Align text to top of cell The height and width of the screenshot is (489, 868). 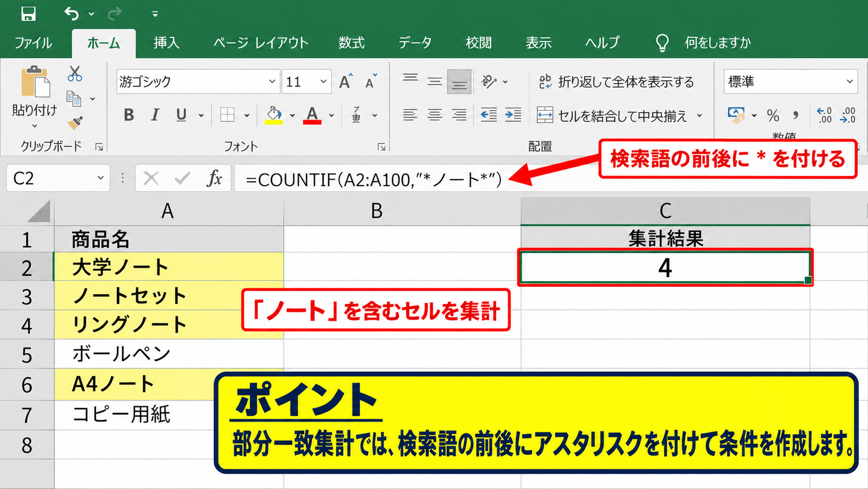pyautogui.click(x=410, y=79)
